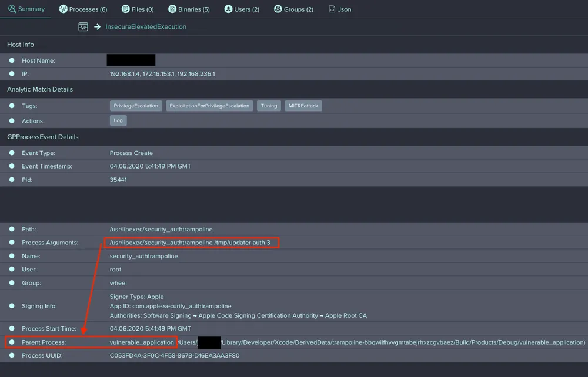Click the PrivilegeEscalation tag
Image resolution: width=588 pixels, height=377 pixels.
[135, 106]
